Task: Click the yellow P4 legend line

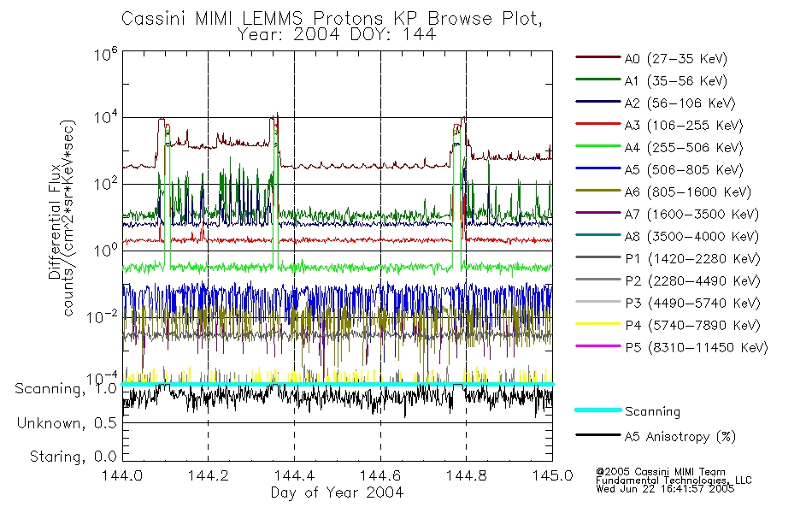Action: (x=597, y=323)
